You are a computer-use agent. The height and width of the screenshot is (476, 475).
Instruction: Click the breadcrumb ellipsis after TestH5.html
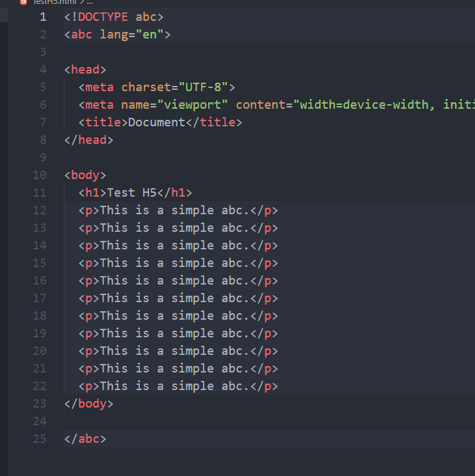pyautogui.click(x=90, y=2)
